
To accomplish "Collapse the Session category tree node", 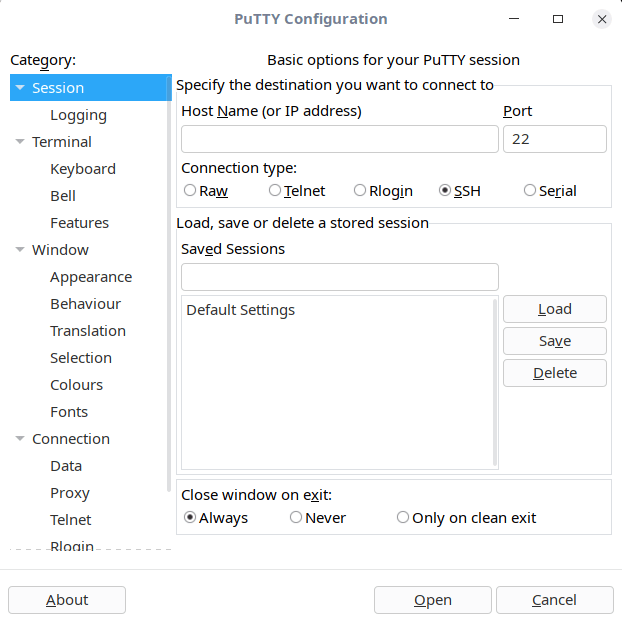I will point(20,88).
